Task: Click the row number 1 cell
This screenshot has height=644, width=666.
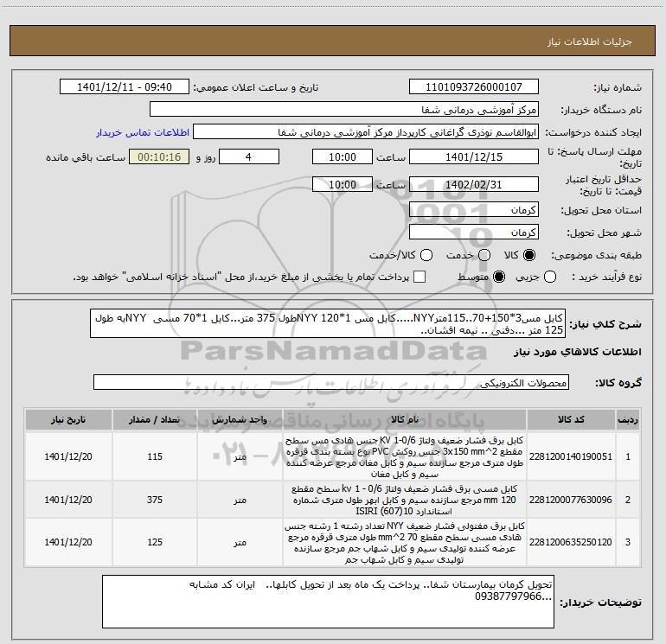Action: [x=628, y=456]
